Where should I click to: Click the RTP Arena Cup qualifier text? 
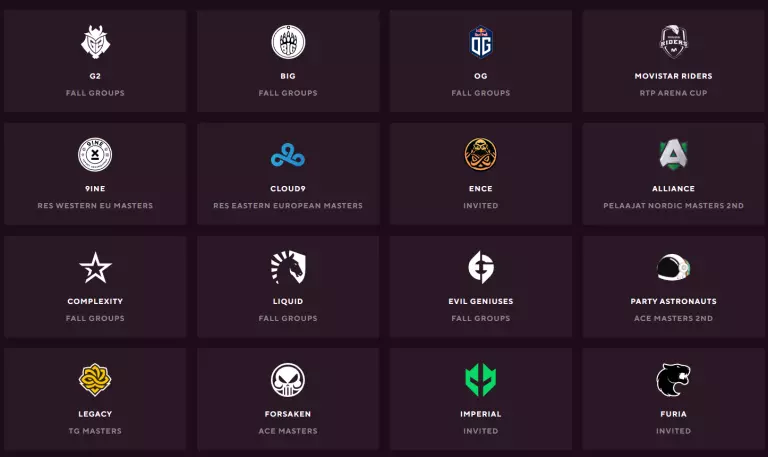click(673, 93)
